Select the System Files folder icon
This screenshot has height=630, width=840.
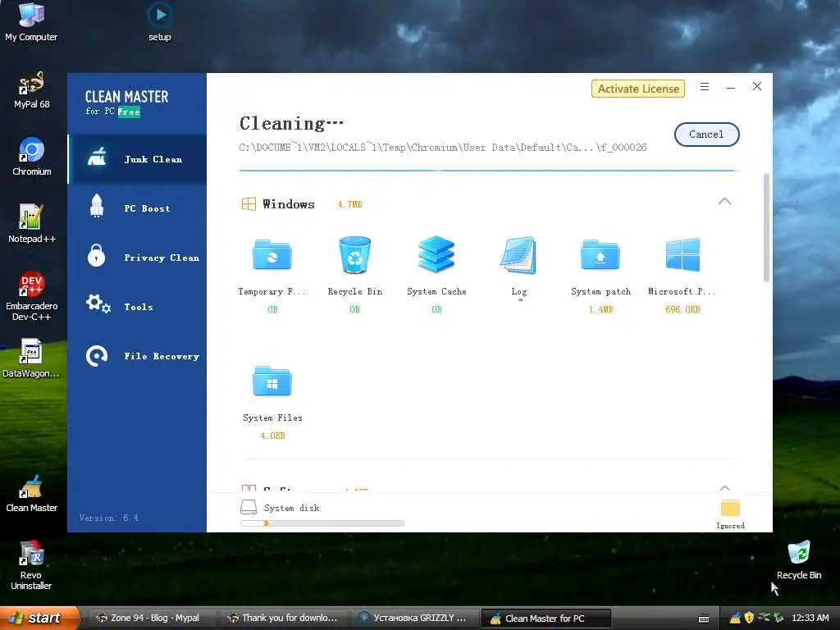pyautogui.click(x=272, y=381)
